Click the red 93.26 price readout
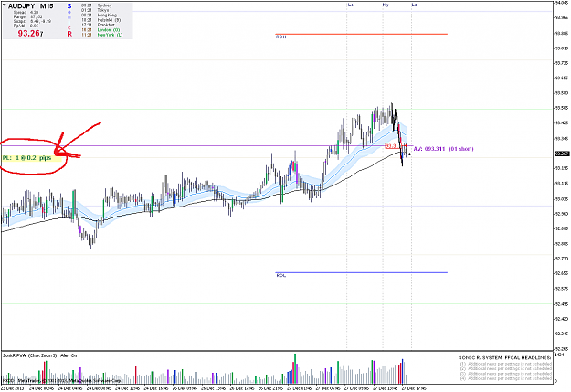Viewport: 571px width, 392px height. 30,34
